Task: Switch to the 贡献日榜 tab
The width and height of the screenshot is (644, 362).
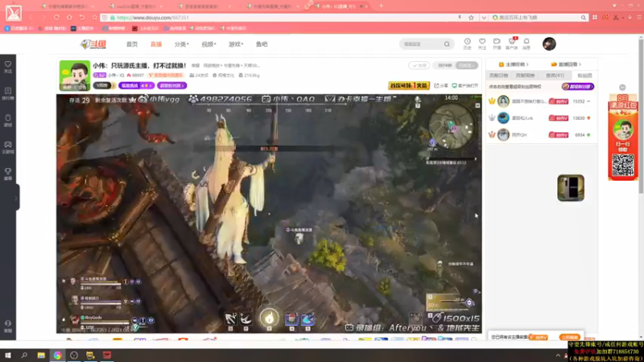Action: (x=498, y=76)
